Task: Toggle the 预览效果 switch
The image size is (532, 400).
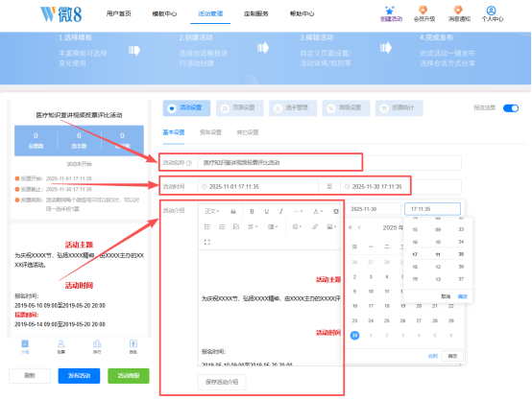Action: [x=511, y=108]
